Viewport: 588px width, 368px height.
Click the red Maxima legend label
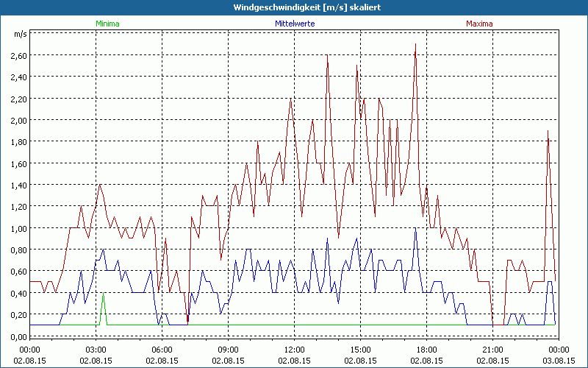479,24
